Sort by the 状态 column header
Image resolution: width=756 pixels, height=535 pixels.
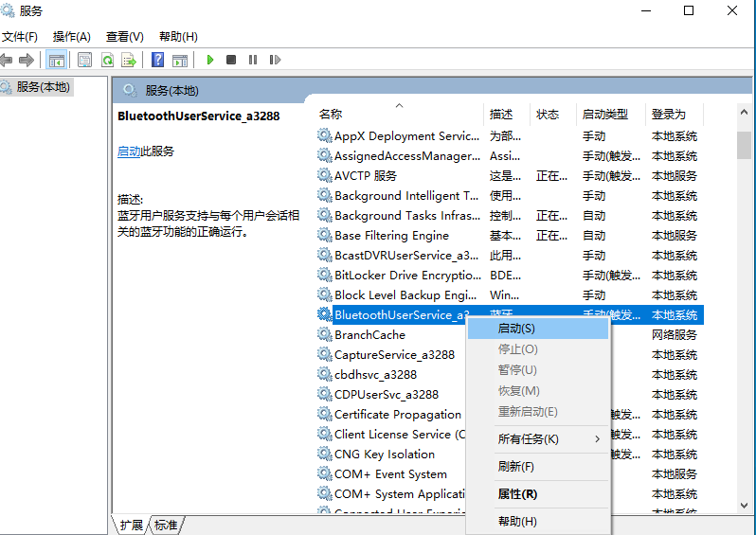[x=553, y=115]
